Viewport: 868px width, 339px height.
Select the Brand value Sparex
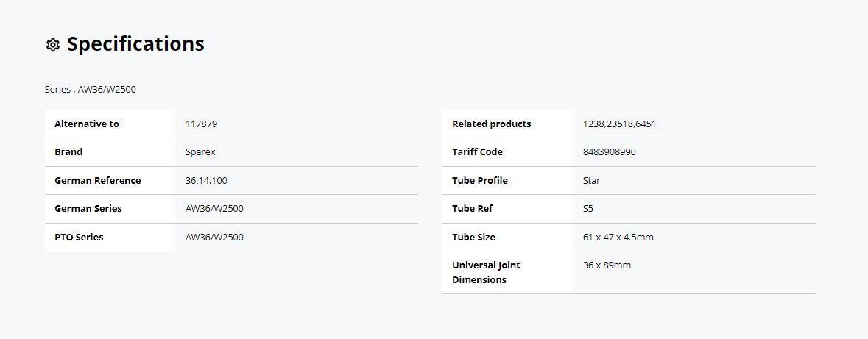point(200,152)
